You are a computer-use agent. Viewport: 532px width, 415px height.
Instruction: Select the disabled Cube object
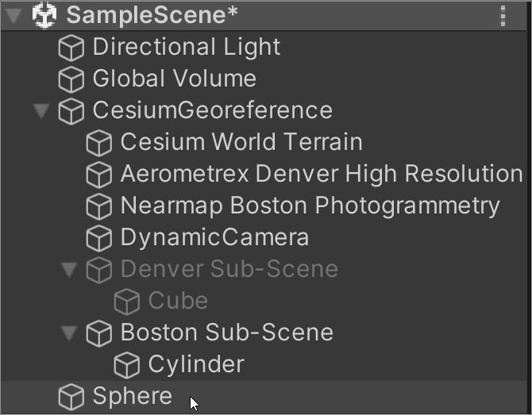point(178,301)
